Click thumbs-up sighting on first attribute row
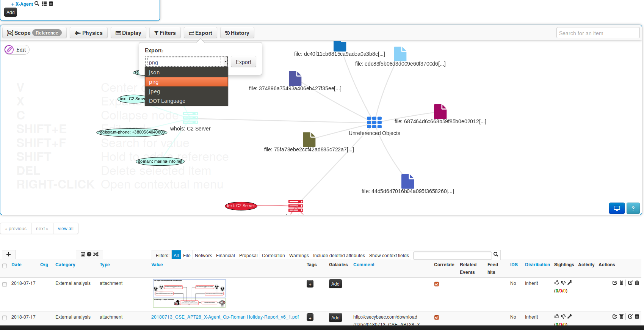Screen dimensions: 644x330 click(556, 283)
